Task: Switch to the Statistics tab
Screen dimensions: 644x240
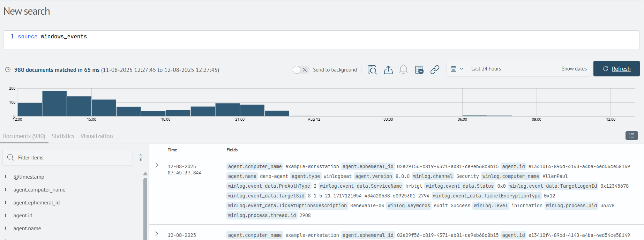Action: point(63,136)
